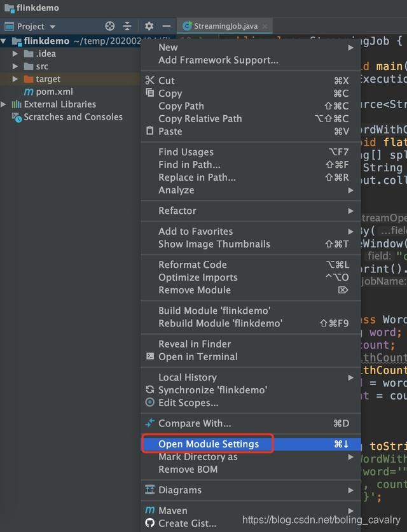
Task: Click the Maven icon in context menu
Action: click(x=150, y=510)
